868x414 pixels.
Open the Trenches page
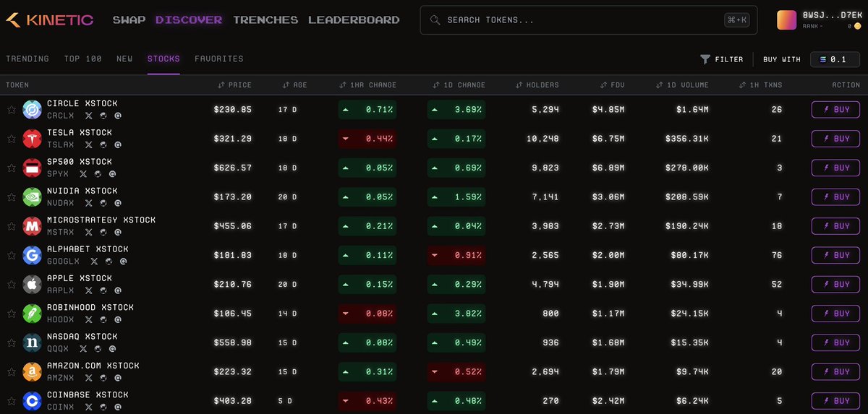[x=265, y=20]
